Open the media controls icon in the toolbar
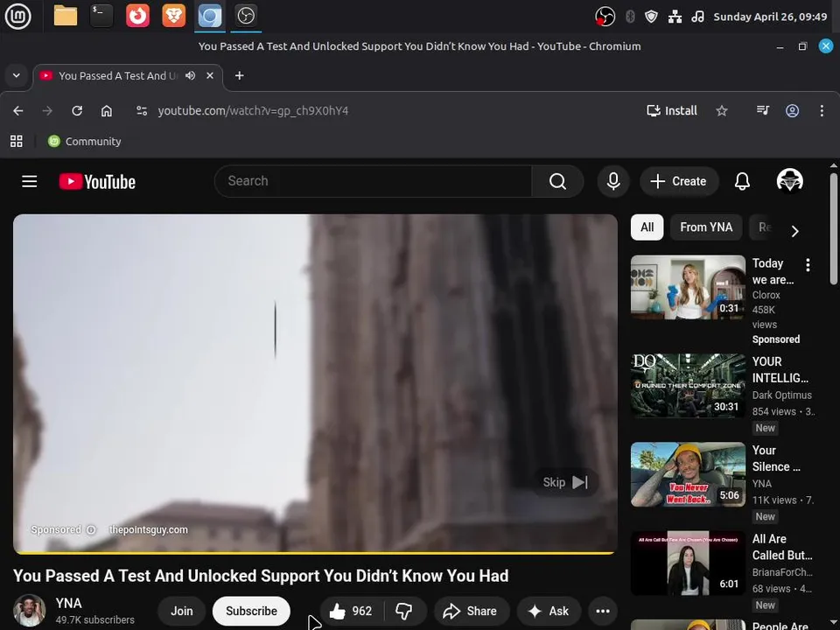The image size is (840, 630). pos(763,110)
